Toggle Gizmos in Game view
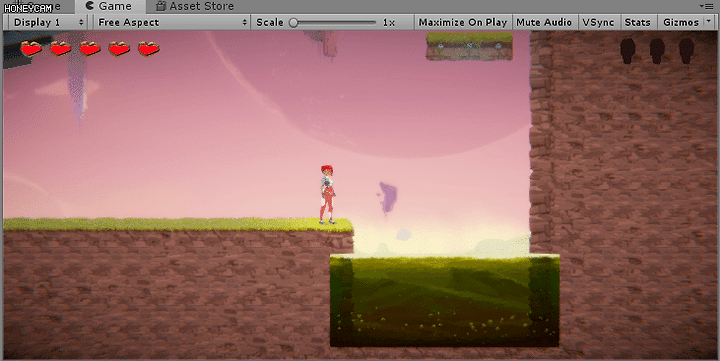This screenshot has height=361, width=720. (x=681, y=22)
